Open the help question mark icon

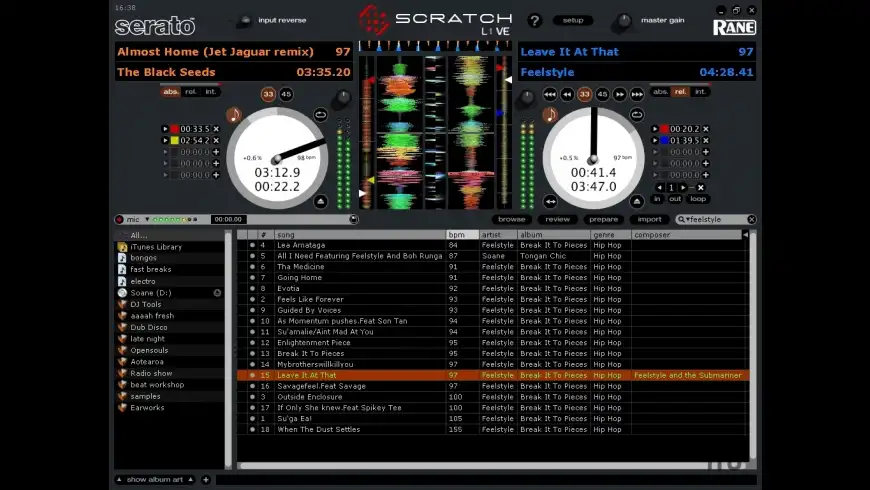click(534, 21)
